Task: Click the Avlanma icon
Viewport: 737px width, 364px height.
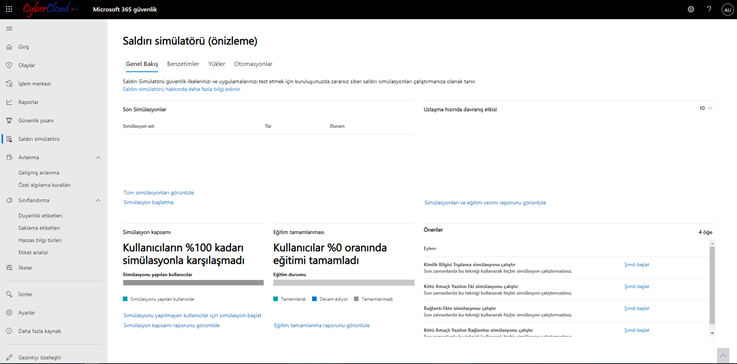Action: 9,157
